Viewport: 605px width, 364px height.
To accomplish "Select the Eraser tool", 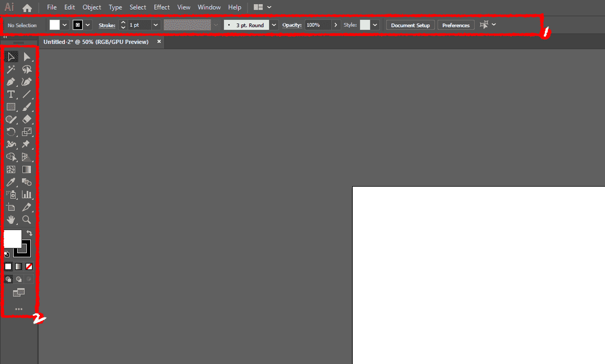I will coord(27,119).
